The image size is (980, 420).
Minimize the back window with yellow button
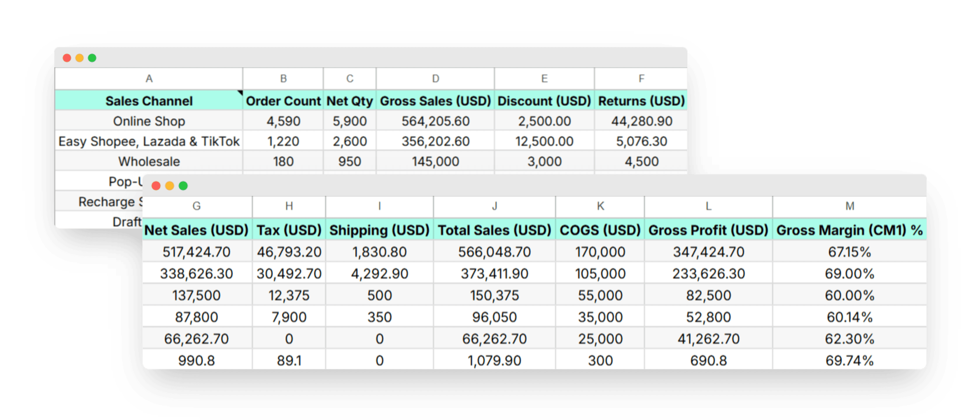click(80, 58)
